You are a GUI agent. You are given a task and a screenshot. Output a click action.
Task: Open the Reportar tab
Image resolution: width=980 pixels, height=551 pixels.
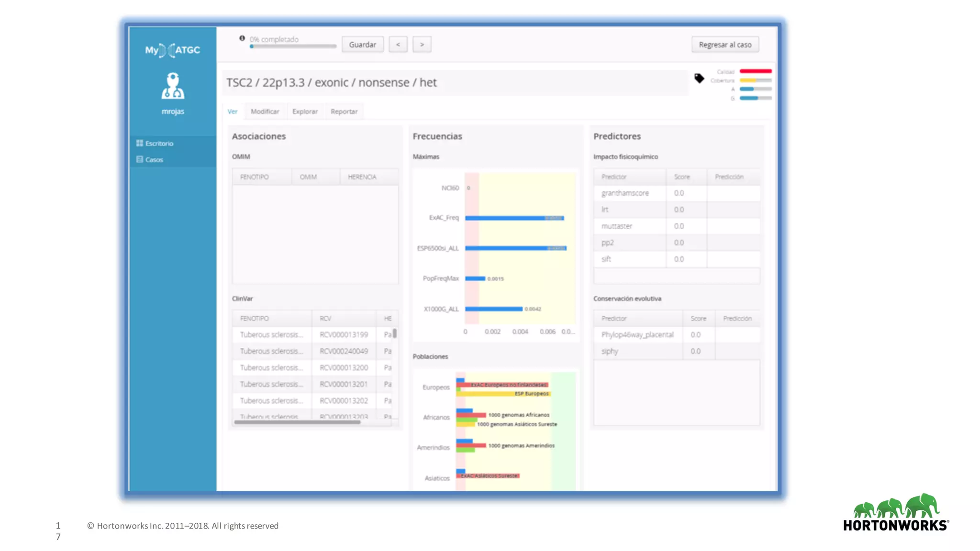pyautogui.click(x=344, y=111)
